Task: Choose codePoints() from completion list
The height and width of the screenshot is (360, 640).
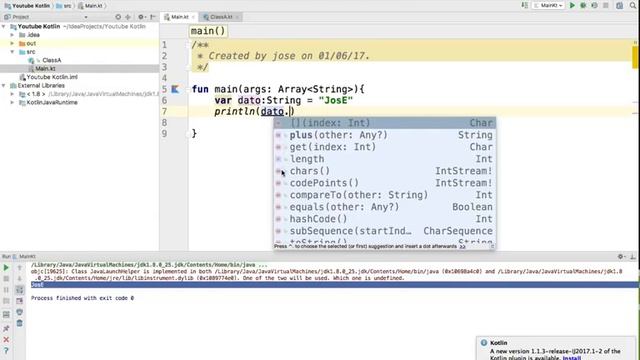Action: point(385,183)
